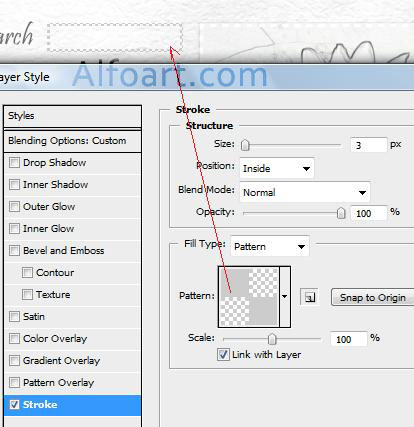This screenshot has height=427, width=414.
Task: Uncheck the Stroke style checkbox
Action: point(14,405)
